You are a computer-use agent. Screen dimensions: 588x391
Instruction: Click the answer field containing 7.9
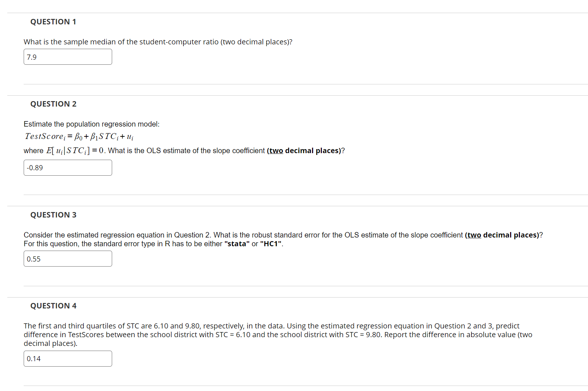[68, 57]
